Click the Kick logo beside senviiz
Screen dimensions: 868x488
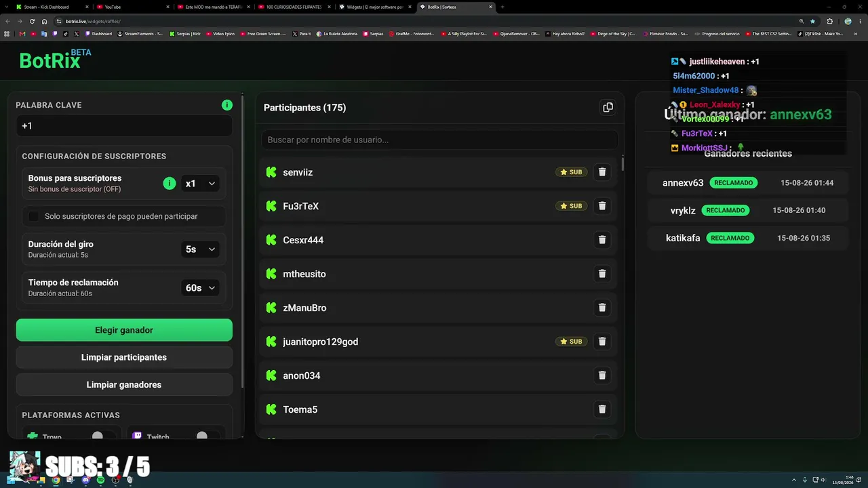click(x=271, y=172)
